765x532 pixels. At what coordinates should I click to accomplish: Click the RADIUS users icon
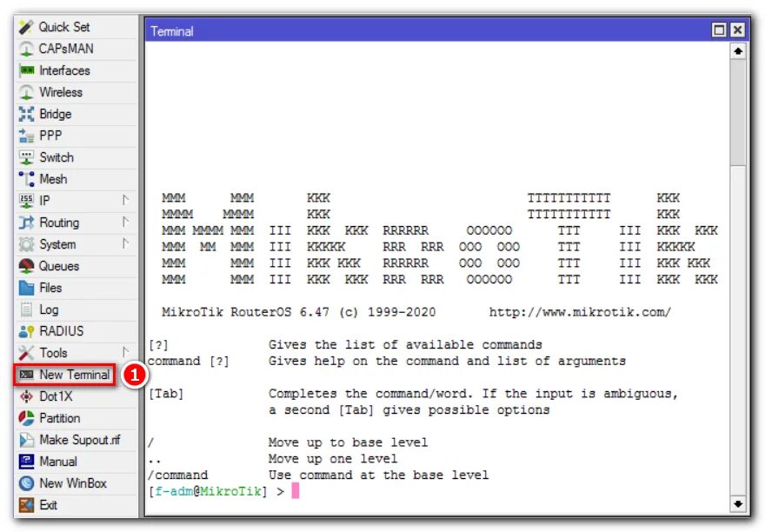pos(26,331)
